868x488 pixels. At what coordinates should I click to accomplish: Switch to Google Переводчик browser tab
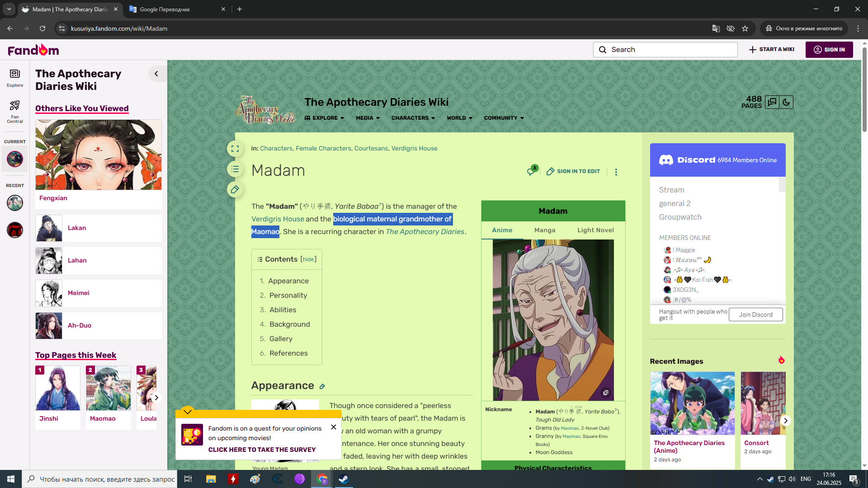(177, 9)
